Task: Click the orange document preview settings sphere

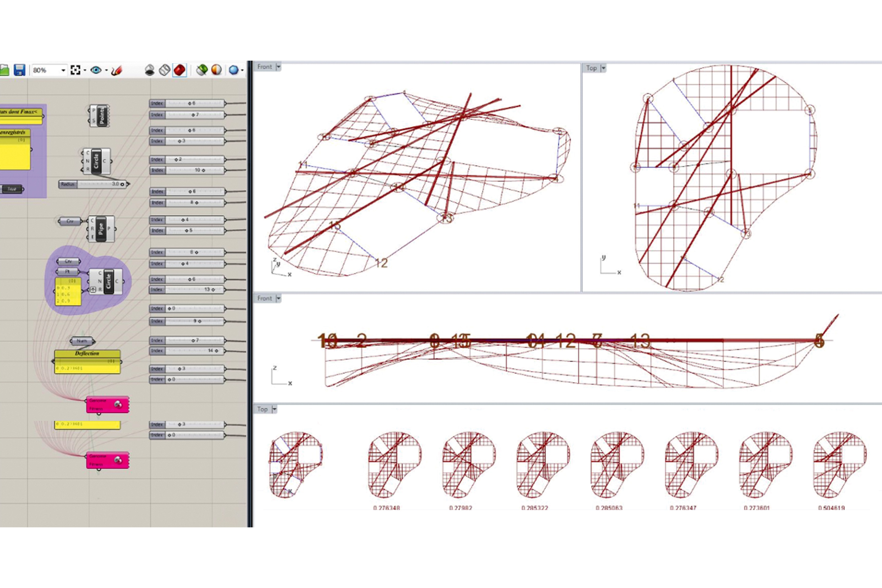Action: [217, 70]
